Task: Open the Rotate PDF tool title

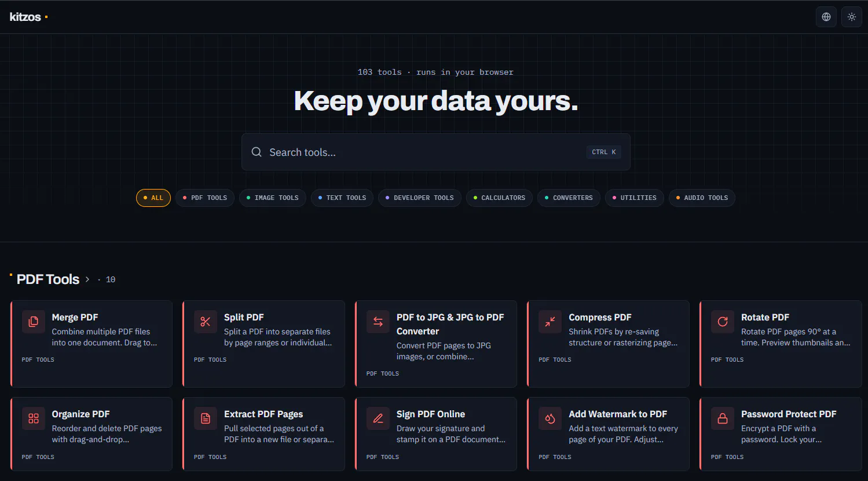Action: pos(765,318)
